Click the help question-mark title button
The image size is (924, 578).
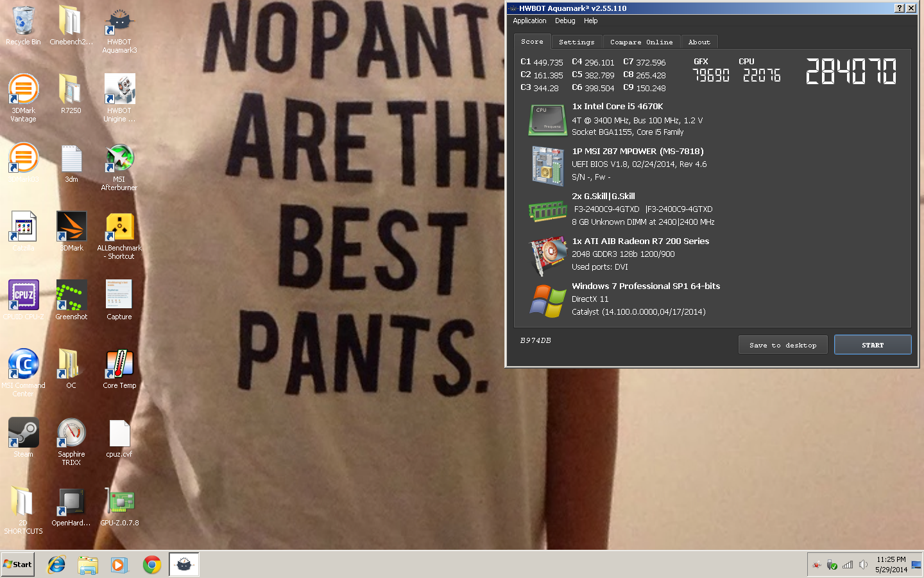coord(899,8)
